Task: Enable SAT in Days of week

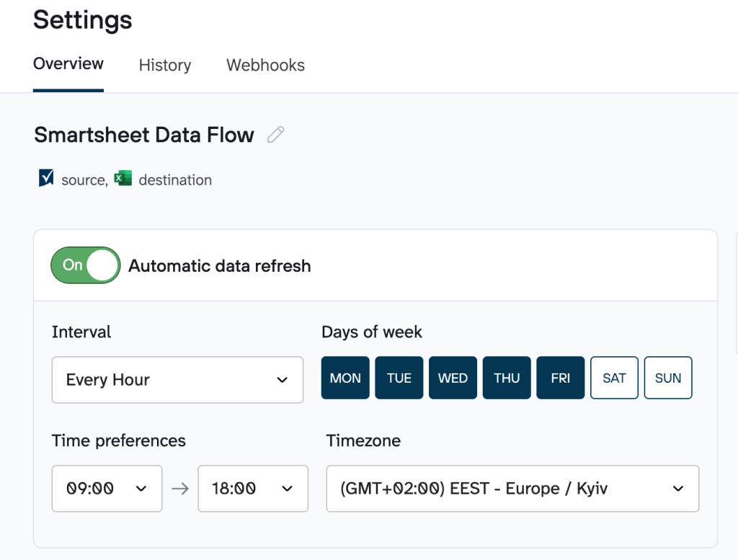Action: click(614, 377)
